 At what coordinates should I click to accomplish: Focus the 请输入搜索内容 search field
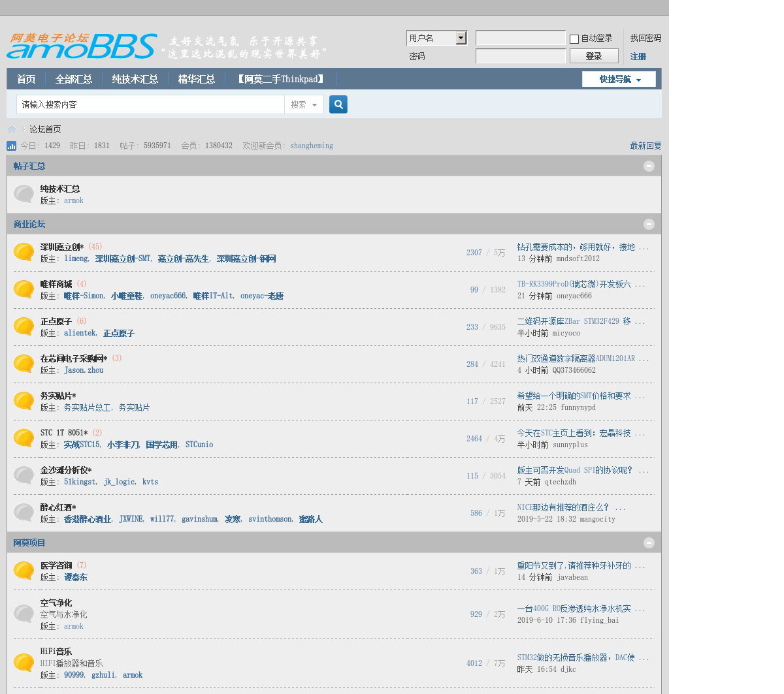150,104
